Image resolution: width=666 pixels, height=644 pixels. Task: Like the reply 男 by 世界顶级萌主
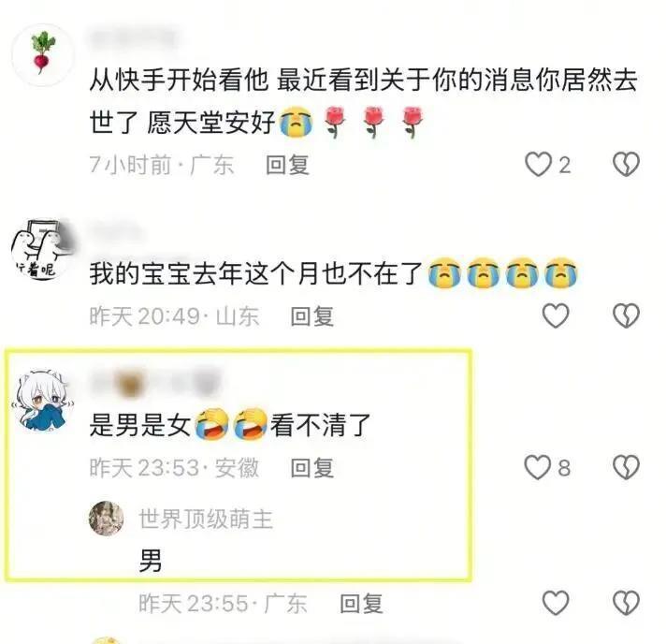[556, 603]
